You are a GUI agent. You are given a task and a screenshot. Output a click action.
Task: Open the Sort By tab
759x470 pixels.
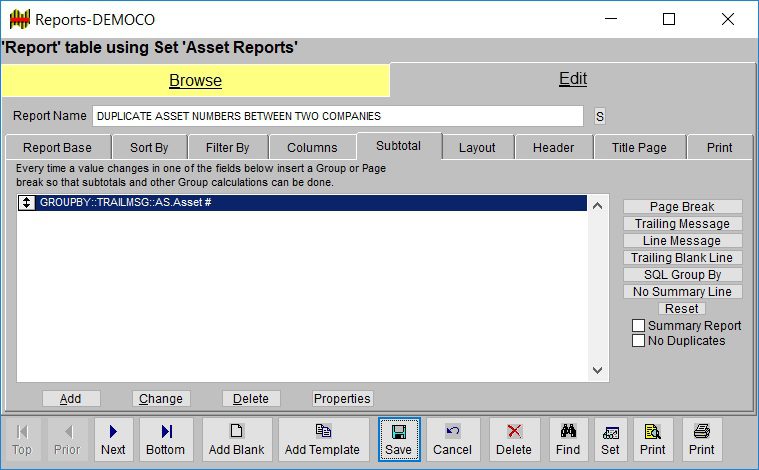click(149, 148)
